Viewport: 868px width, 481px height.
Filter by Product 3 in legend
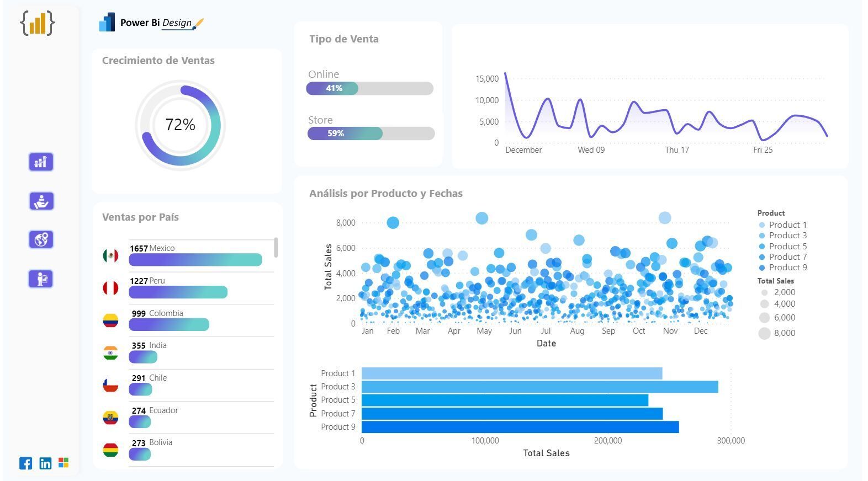pyautogui.click(x=782, y=236)
